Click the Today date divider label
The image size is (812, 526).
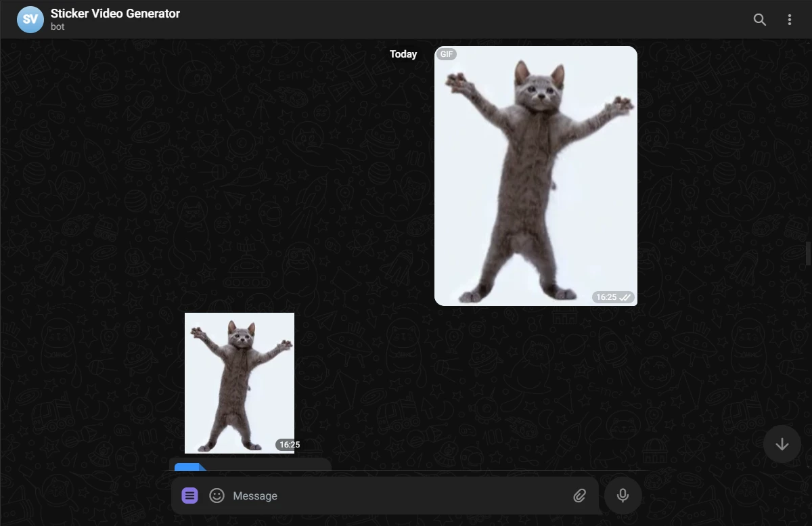(x=403, y=54)
